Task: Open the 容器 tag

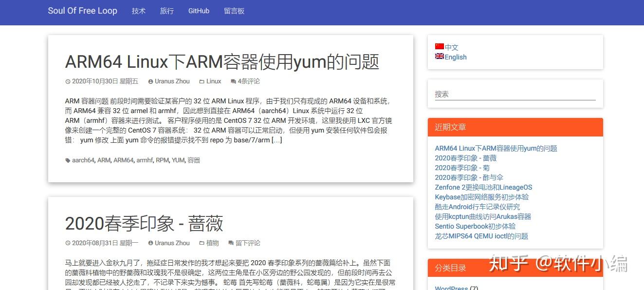Action: click(x=194, y=160)
